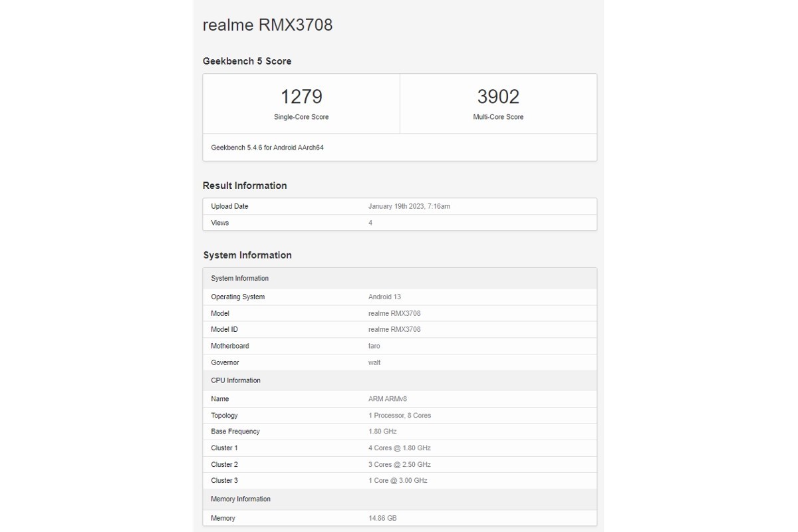Select the value 1 Processor, 8 Cores
Image resolution: width=798 pixels, height=532 pixels.
point(400,416)
